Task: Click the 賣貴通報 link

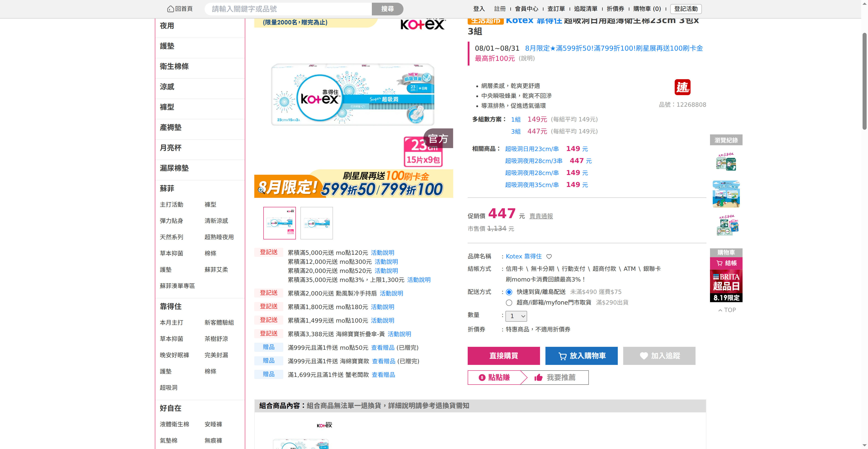Action: [541, 216]
